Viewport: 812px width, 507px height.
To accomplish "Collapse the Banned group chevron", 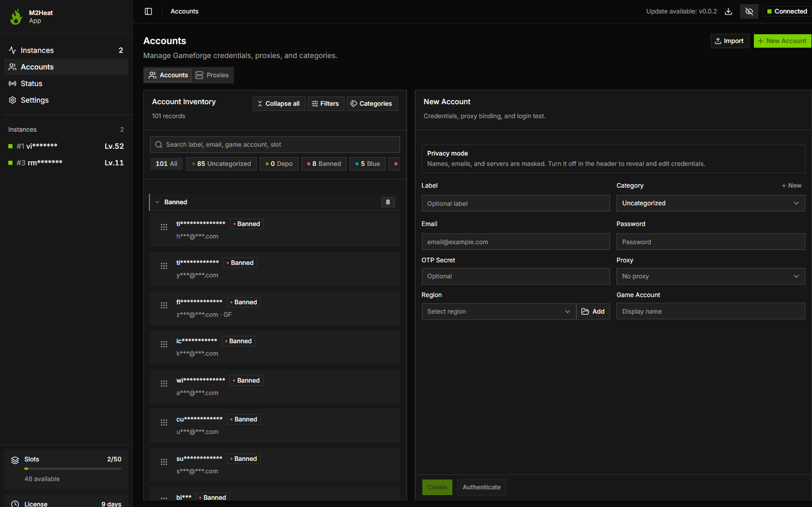I will [157, 202].
